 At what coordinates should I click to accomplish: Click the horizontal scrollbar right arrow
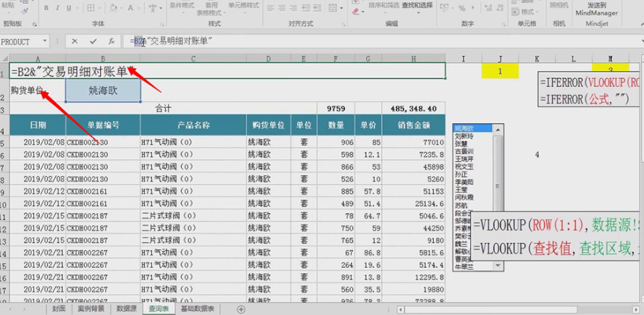636,308
